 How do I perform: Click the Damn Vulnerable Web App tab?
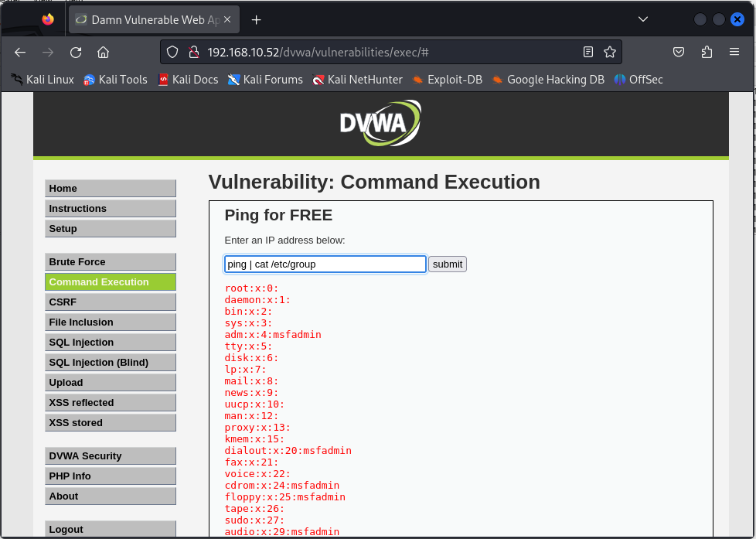[155, 20]
